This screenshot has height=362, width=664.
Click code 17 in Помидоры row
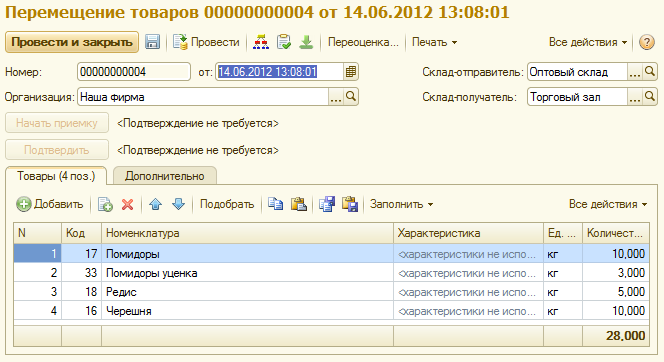point(81,254)
